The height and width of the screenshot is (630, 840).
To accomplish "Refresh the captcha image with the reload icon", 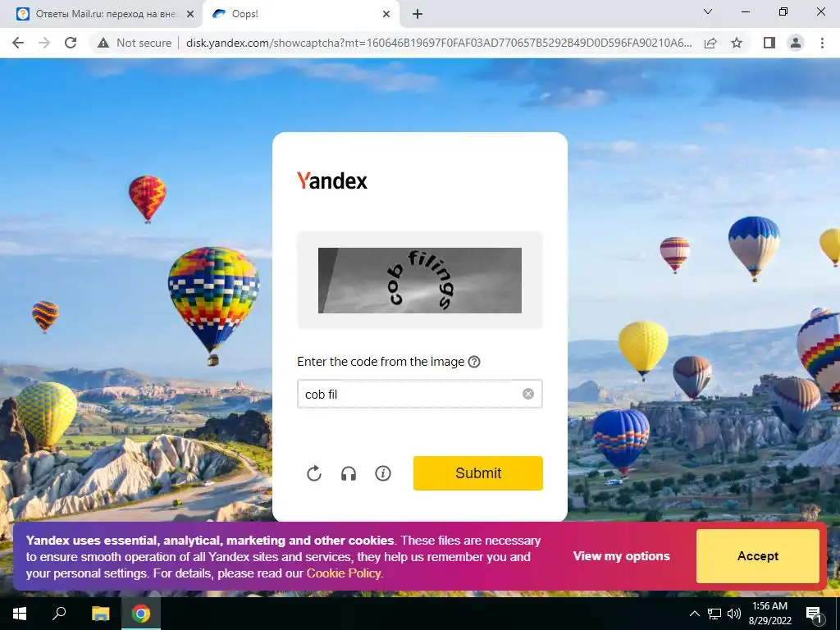I will [314, 473].
